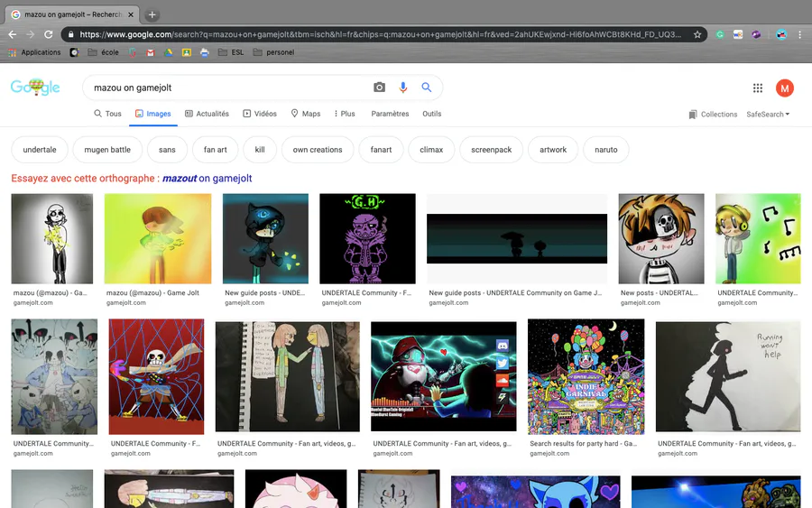The height and width of the screenshot is (508, 812).
Task: Click the green Grammarly extension icon
Action: (720, 34)
